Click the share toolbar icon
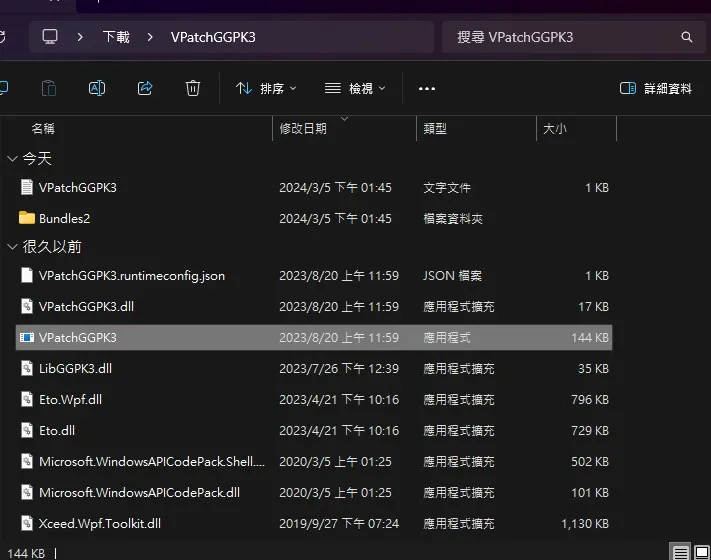The height and width of the screenshot is (560, 711). pyautogui.click(x=145, y=88)
